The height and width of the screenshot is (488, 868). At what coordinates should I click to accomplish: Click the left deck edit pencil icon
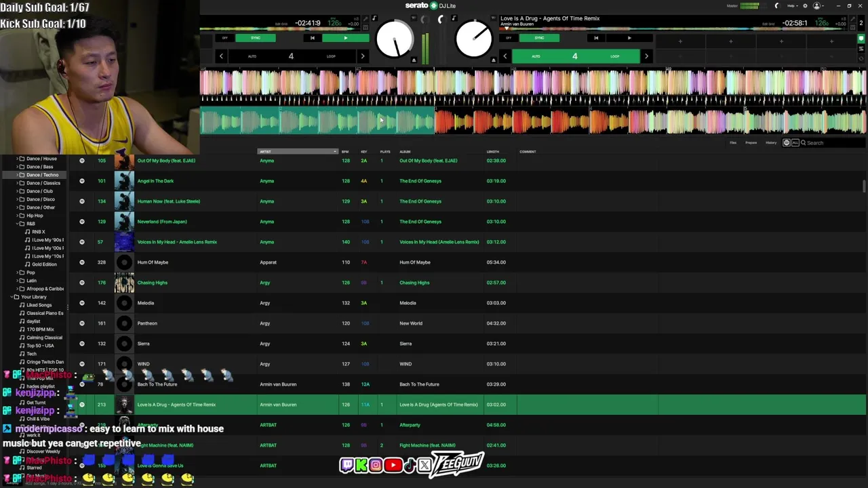coord(364,18)
